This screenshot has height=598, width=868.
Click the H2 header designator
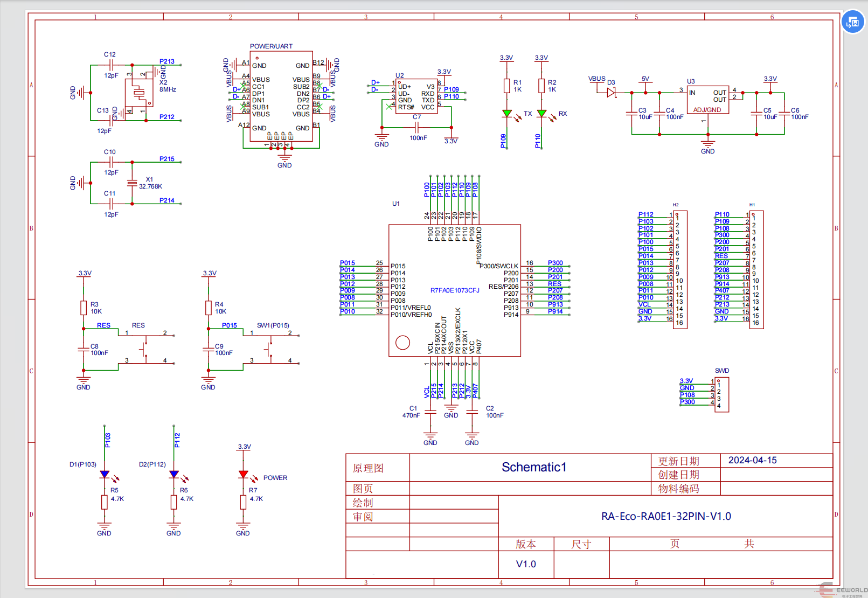click(676, 205)
